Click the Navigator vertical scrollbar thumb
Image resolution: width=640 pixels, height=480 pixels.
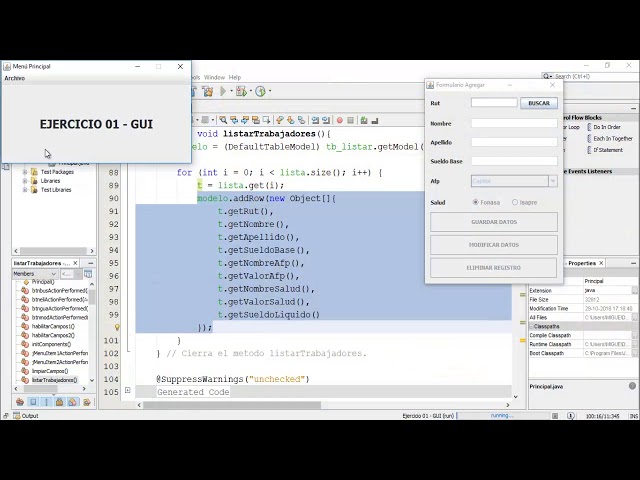pos(92,296)
